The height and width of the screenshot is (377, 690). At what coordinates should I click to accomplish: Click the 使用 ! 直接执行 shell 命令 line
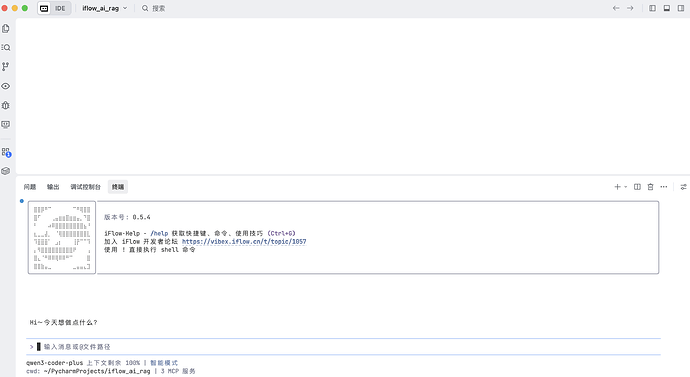[150, 250]
